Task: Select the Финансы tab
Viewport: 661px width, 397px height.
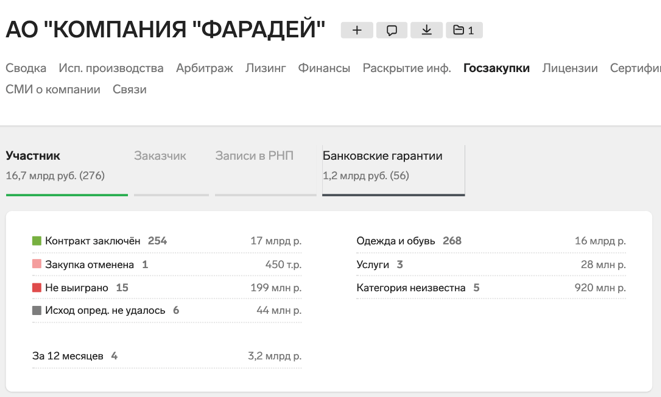Action: point(324,68)
